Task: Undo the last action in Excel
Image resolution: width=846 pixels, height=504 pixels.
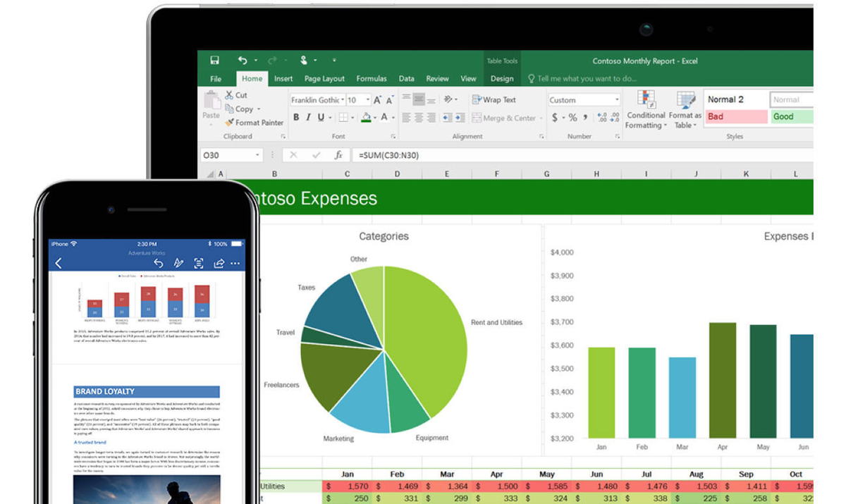Action: (x=243, y=61)
